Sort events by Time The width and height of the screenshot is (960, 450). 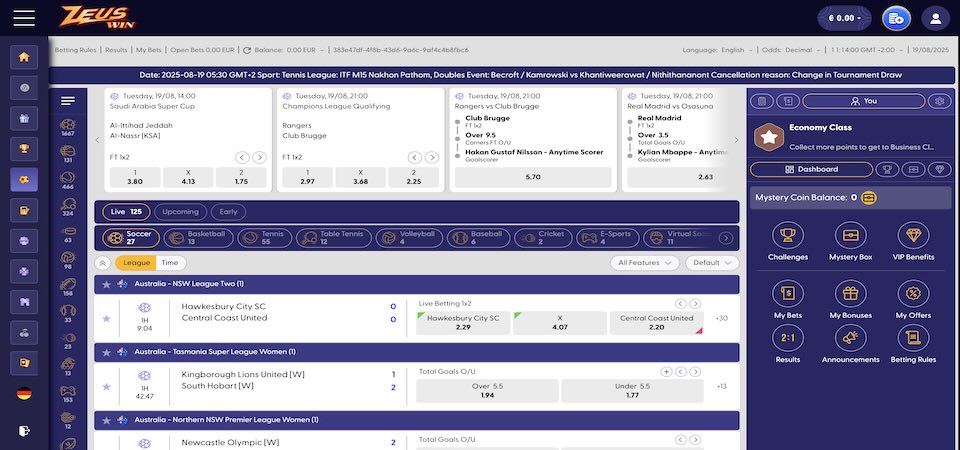(170, 263)
